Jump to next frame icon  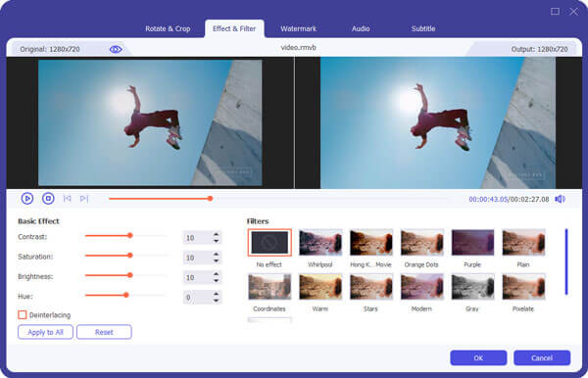(84, 199)
